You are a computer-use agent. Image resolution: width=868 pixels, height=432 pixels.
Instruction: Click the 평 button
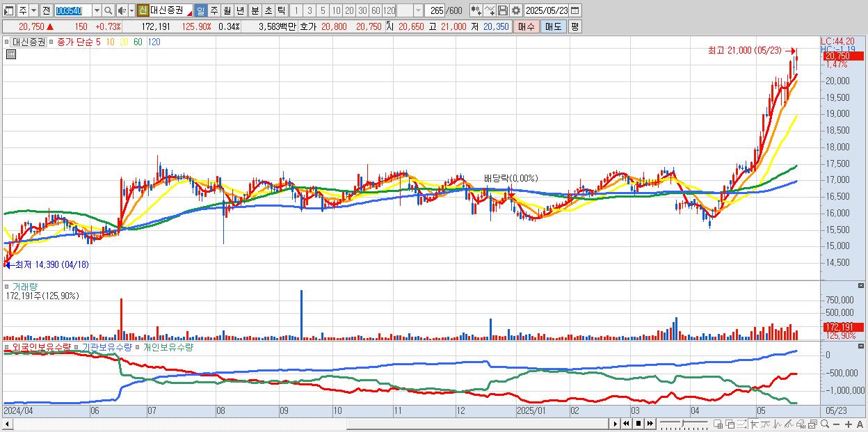575,26
